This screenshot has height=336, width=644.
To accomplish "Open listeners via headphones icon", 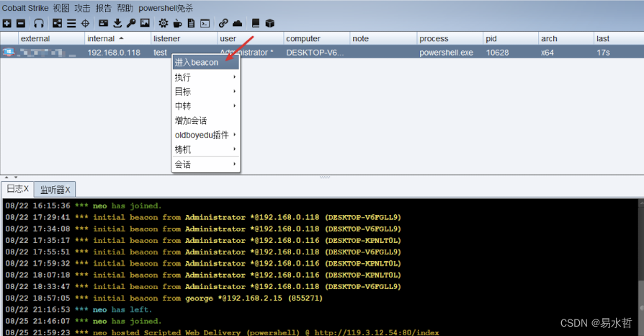I will point(39,24).
